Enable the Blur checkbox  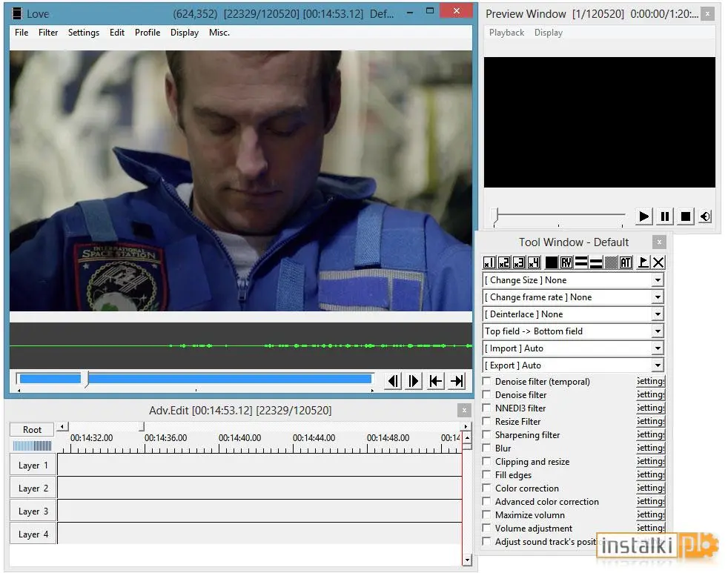pyautogui.click(x=486, y=448)
